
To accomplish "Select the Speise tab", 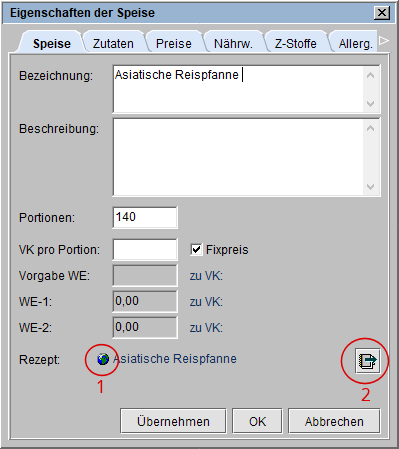I will click(52, 43).
